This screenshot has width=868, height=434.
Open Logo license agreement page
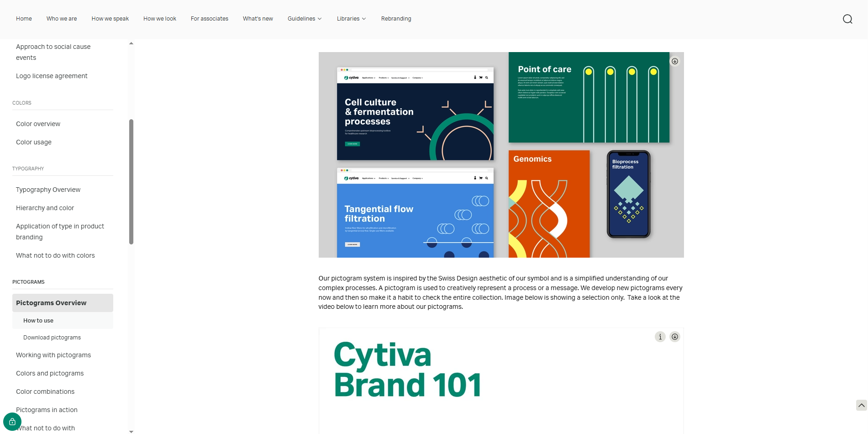click(52, 76)
